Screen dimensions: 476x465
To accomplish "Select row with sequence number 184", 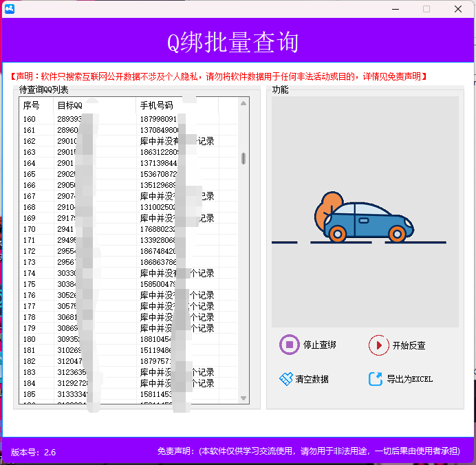I will [129, 383].
